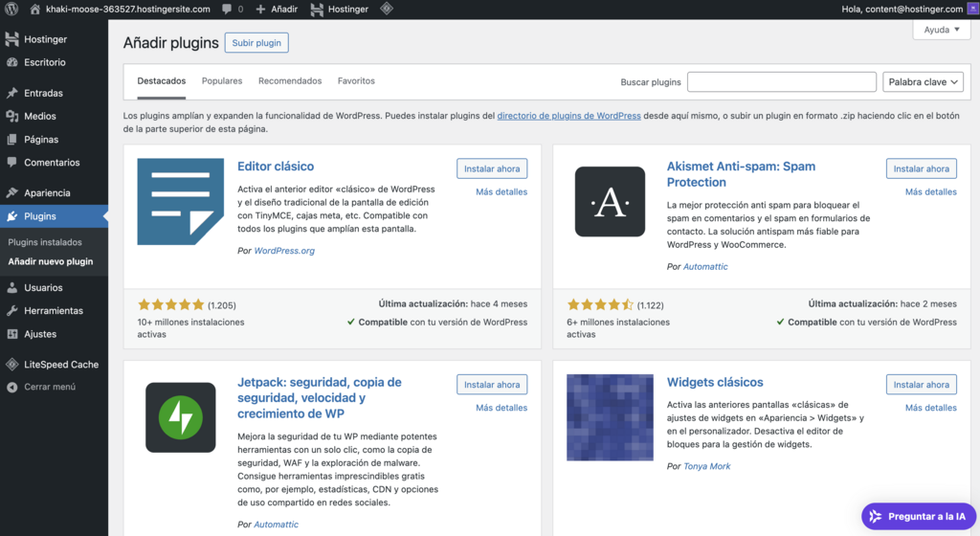Viewport: 980px width, 536px height.
Task: Expand the Ayuda help dropdown
Action: 942,30
